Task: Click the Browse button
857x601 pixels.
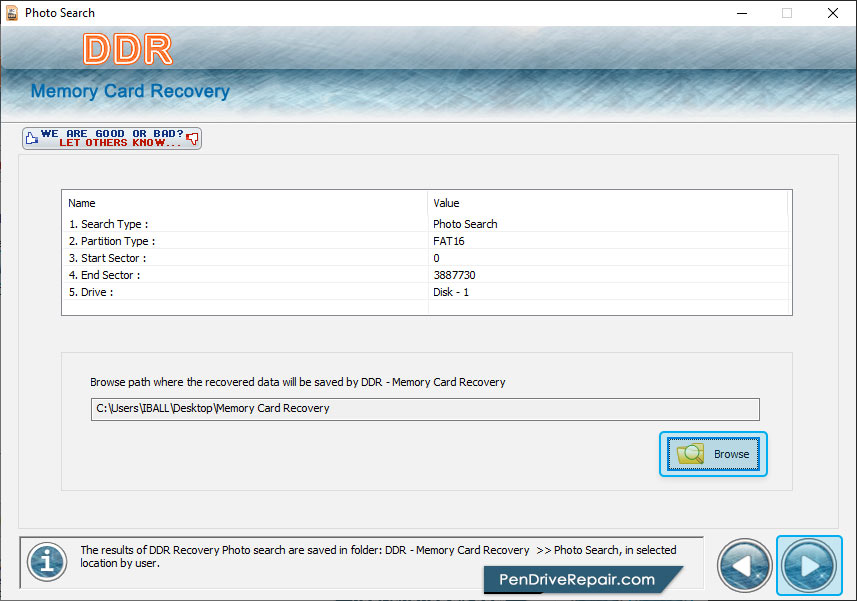Action: click(x=713, y=454)
